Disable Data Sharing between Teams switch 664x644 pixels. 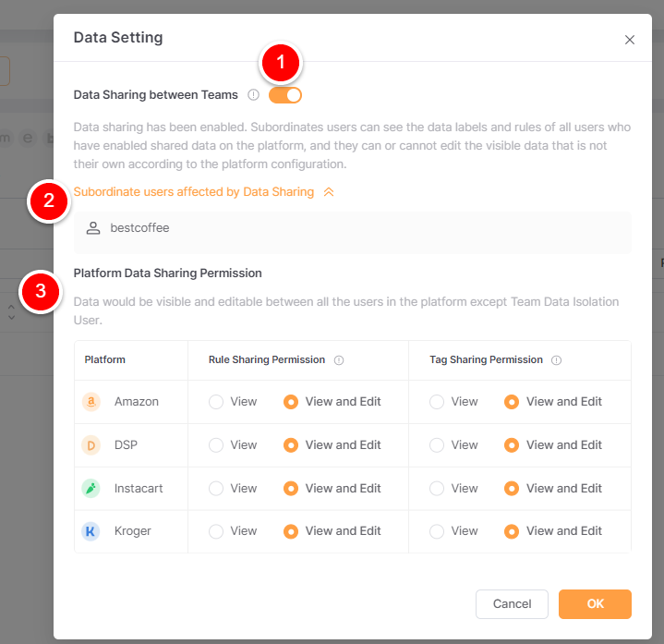click(285, 95)
